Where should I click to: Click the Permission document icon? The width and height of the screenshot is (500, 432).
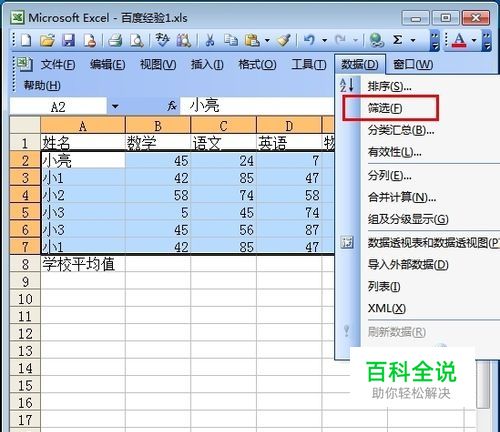pyautogui.click(x=90, y=40)
